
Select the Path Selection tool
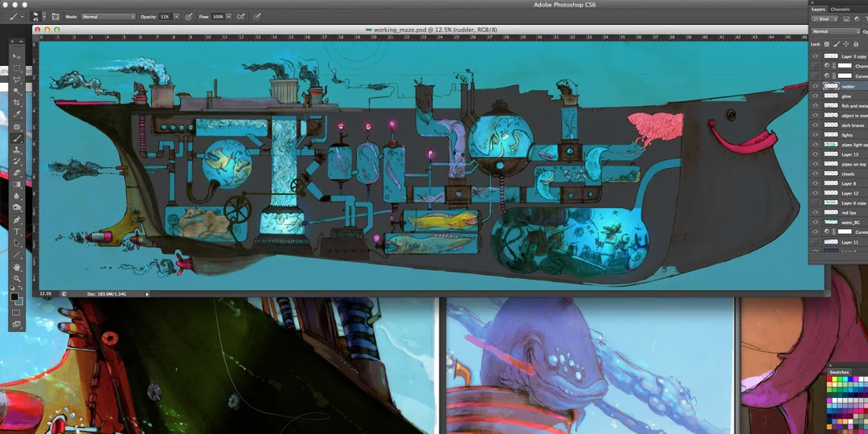17,243
